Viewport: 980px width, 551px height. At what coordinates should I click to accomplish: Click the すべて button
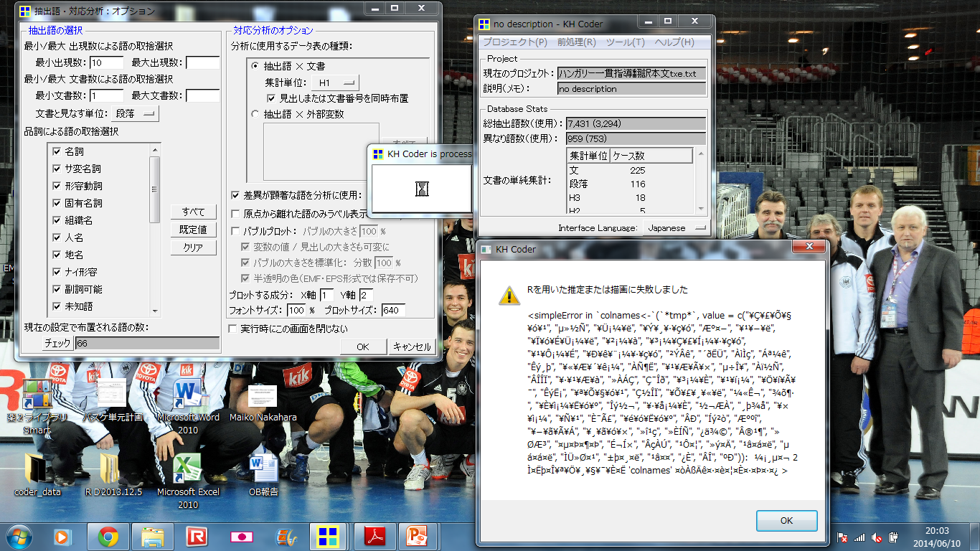click(x=193, y=212)
